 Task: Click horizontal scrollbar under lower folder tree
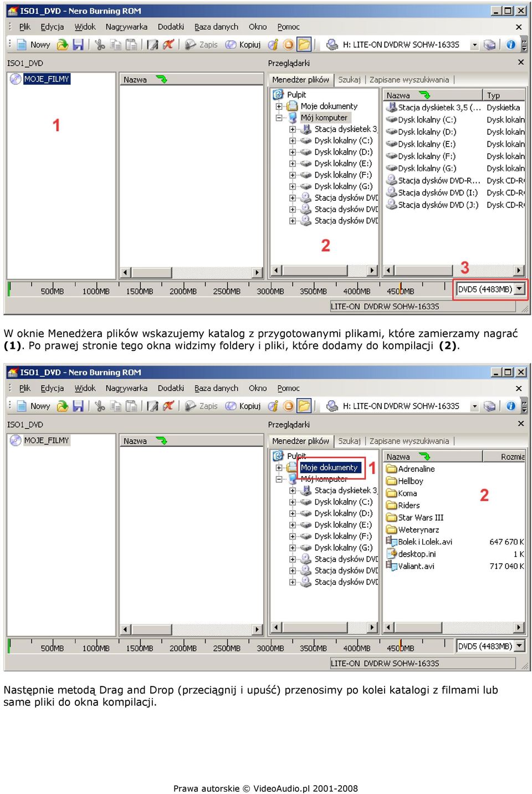tap(324, 628)
